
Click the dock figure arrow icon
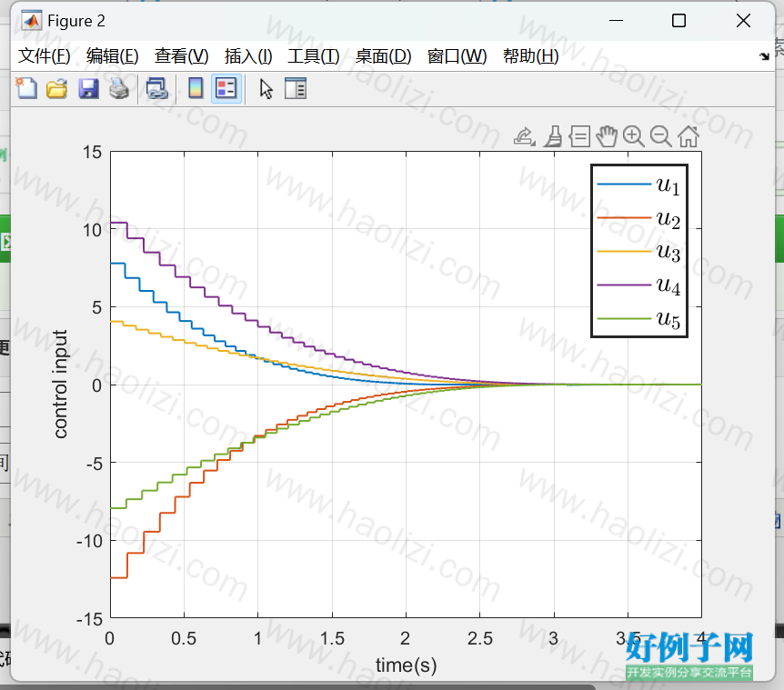pos(764,56)
